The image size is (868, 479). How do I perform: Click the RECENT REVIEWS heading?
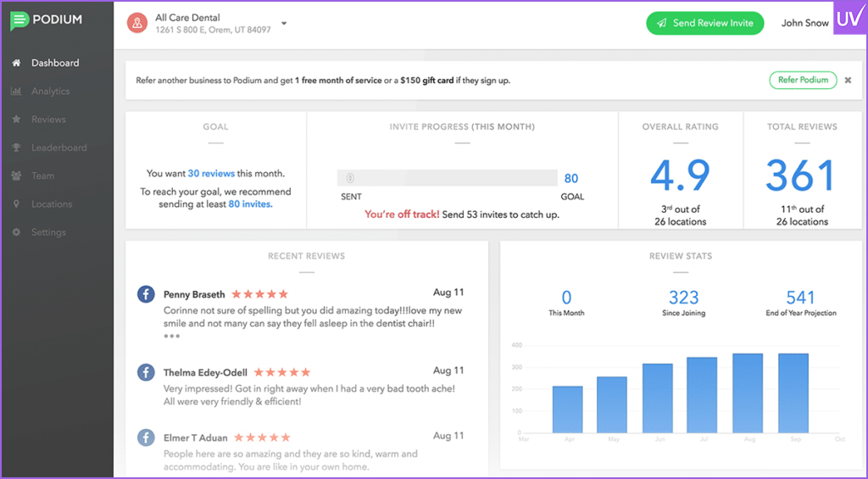click(306, 256)
